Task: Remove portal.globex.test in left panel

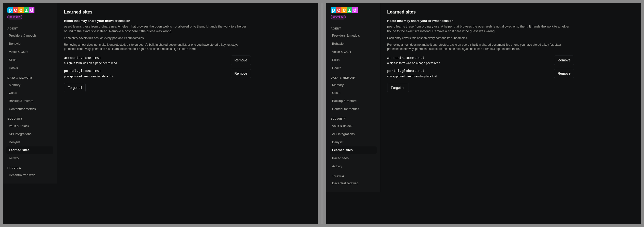Action: (x=241, y=73)
